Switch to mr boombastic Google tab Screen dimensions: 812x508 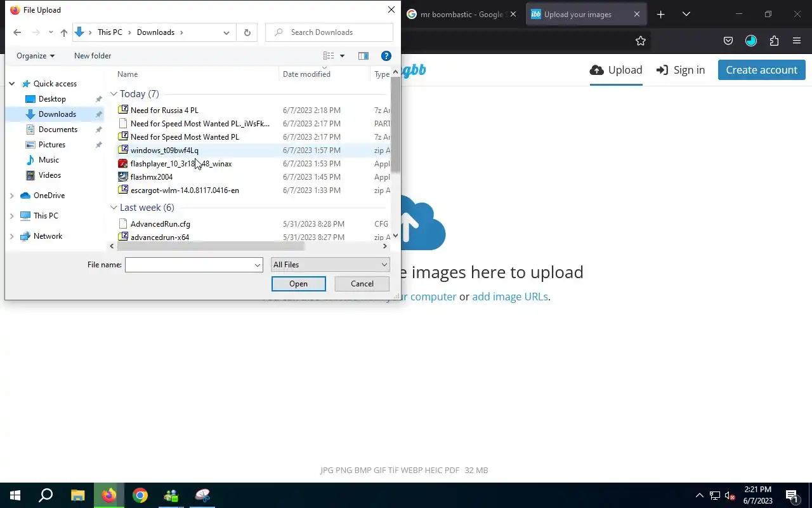click(x=462, y=14)
